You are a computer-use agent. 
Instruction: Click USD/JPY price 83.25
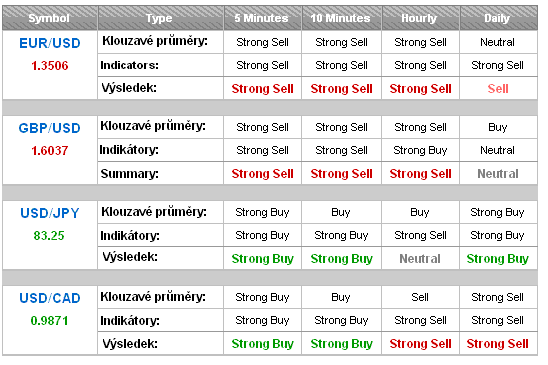click(x=49, y=236)
